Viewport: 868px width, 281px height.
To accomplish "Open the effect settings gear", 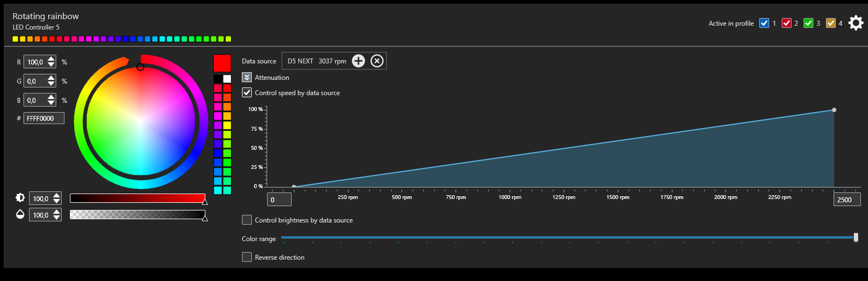I will click(x=855, y=23).
